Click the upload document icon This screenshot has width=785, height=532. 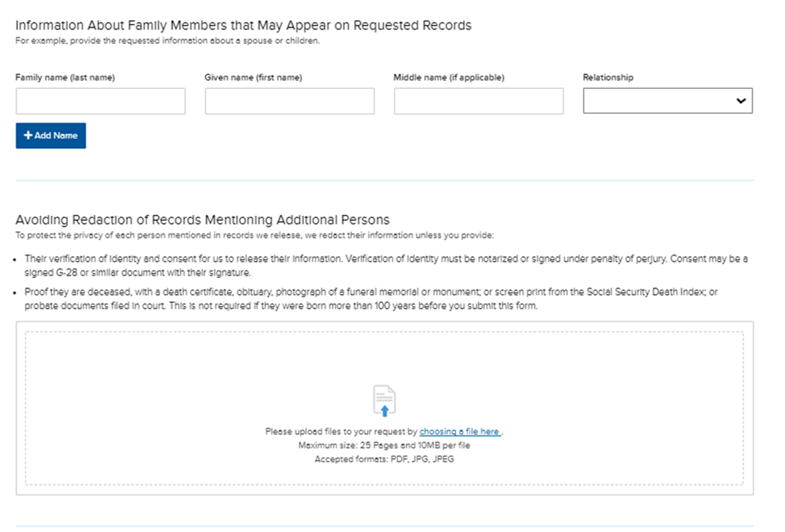point(384,400)
